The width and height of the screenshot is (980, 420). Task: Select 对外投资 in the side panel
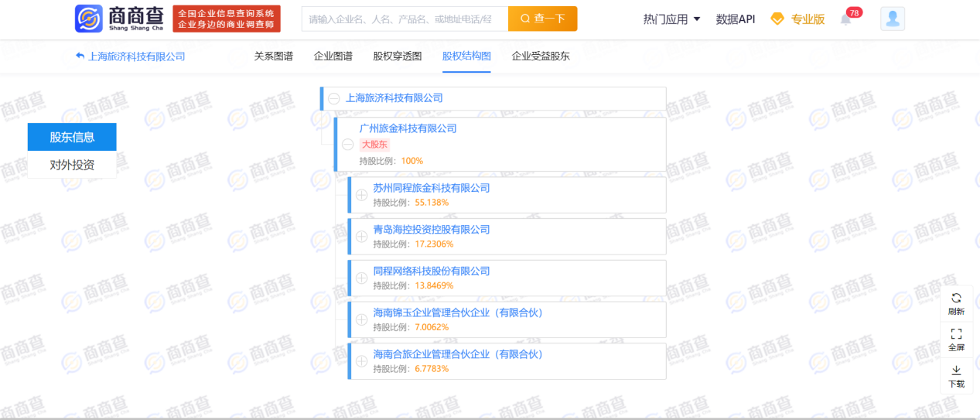(72, 165)
